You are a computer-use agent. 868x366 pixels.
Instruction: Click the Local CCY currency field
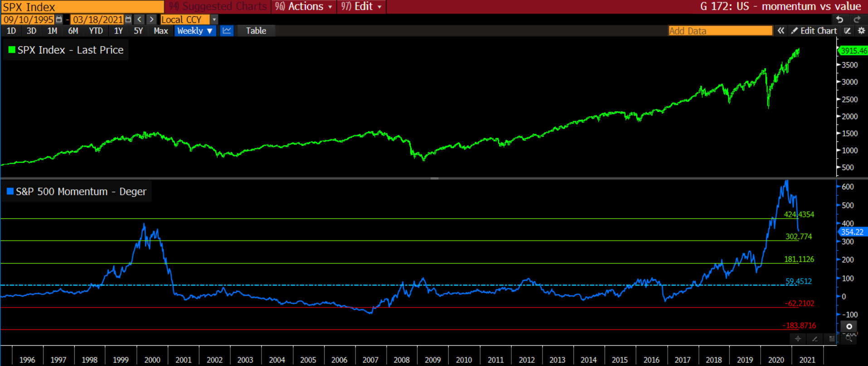pos(185,19)
